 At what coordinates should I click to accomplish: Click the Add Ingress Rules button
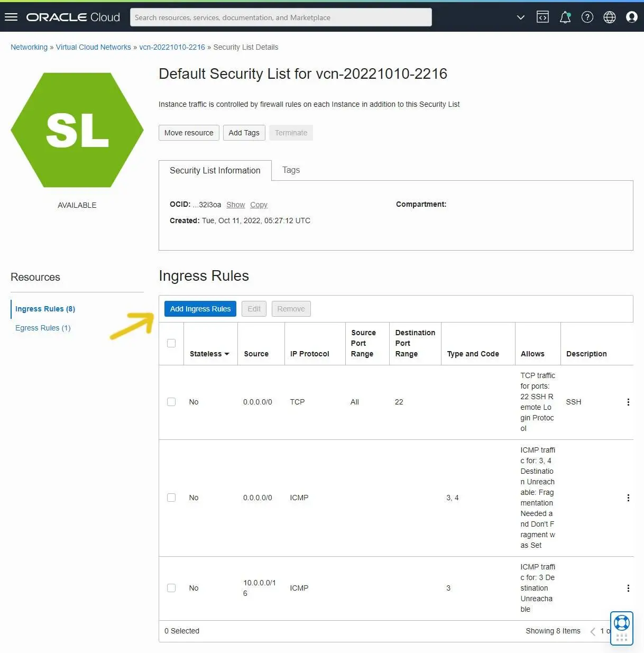(200, 309)
